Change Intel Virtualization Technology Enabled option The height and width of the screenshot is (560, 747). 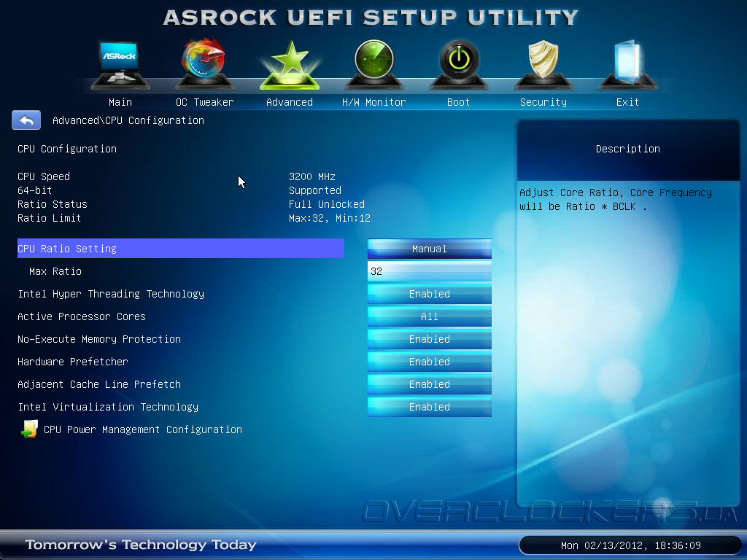tap(429, 407)
